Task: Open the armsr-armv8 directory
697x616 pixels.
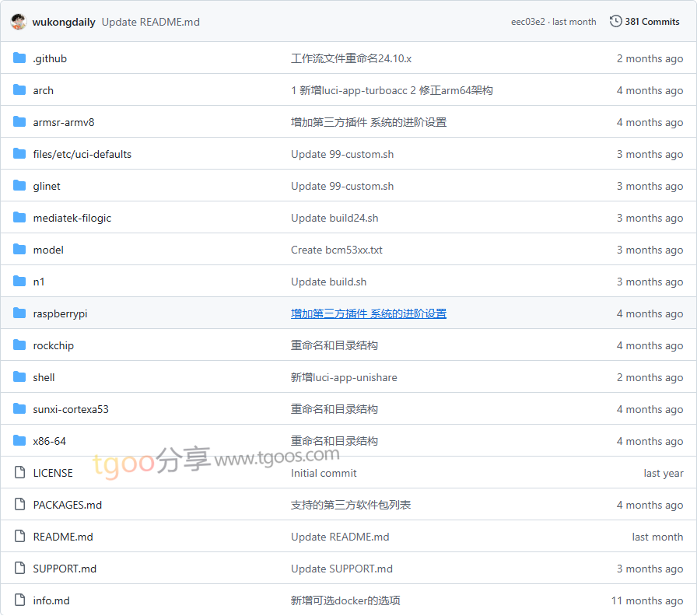Action: tap(63, 122)
